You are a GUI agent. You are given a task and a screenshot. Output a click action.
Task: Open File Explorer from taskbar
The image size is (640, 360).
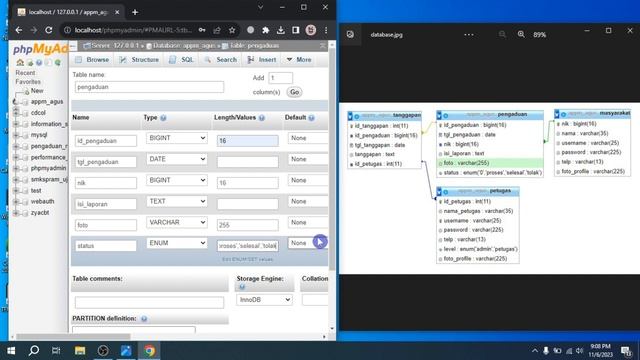[80, 351]
